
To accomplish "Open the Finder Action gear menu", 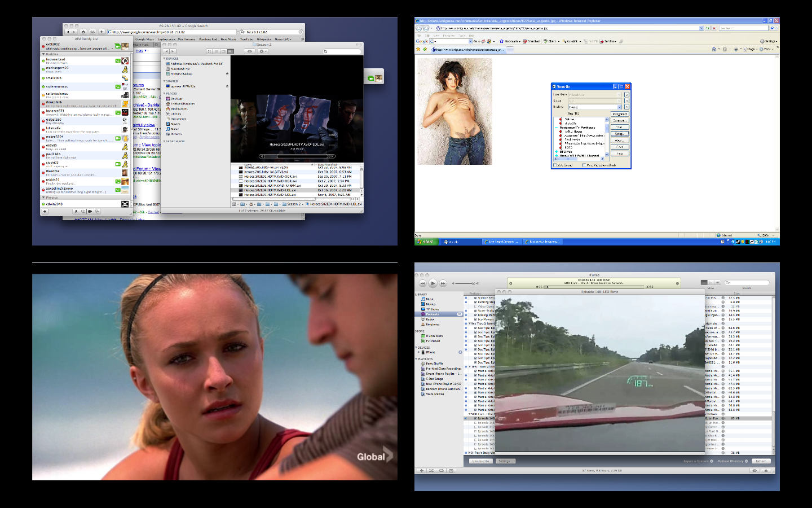I will coord(262,51).
